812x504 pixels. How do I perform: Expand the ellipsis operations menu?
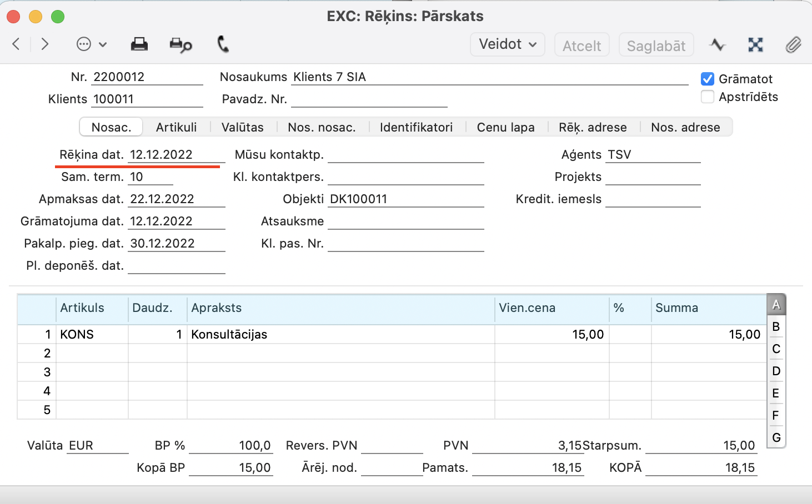click(x=91, y=44)
